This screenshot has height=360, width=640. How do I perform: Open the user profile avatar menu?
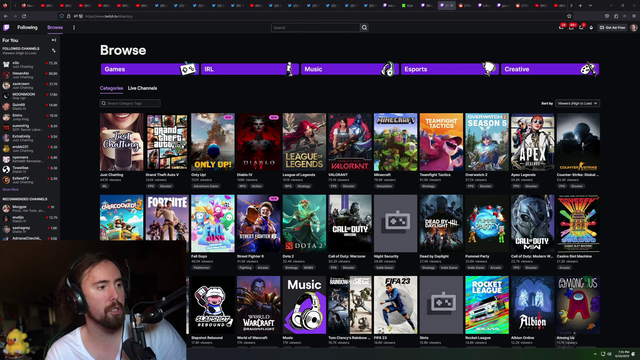coord(633,27)
